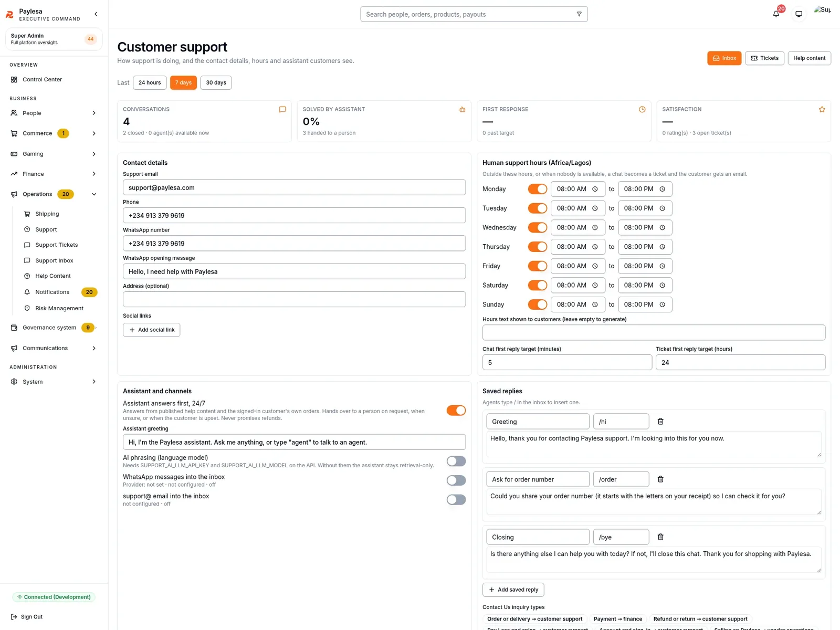Delete the Closing saved reply

tap(660, 537)
